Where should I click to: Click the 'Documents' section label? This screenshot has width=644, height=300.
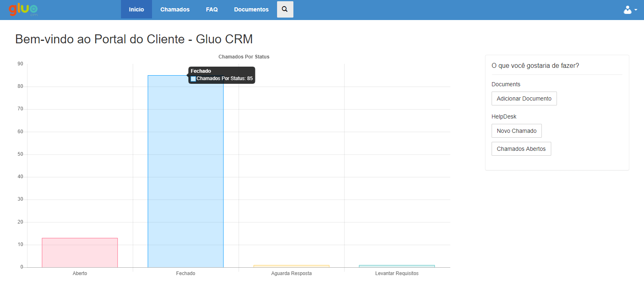(506, 84)
